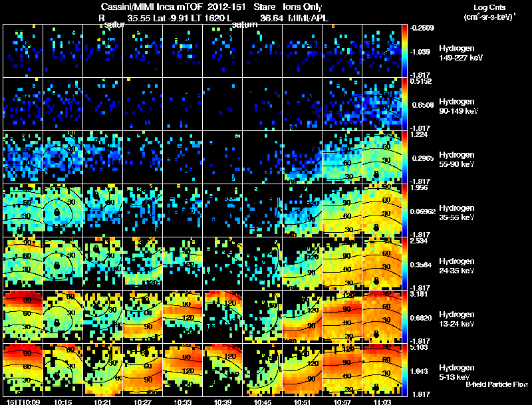Click the 10:15 time label
The height and width of the screenshot is (405, 532).
tap(63, 402)
